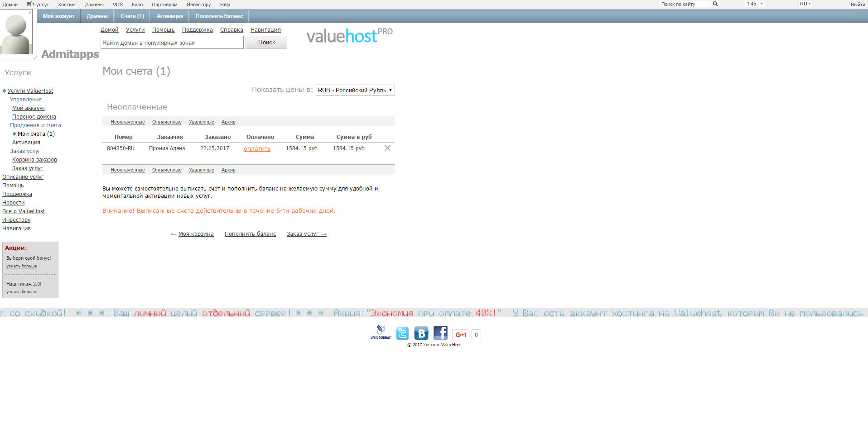Click the оплатить link for the invoice

pyautogui.click(x=257, y=148)
